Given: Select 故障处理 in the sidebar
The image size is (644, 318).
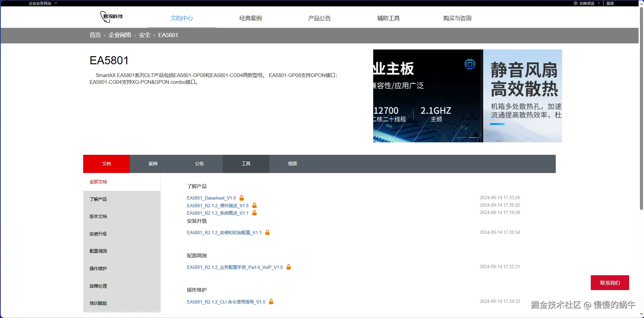Looking at the screenshot, I should point(122,286).
